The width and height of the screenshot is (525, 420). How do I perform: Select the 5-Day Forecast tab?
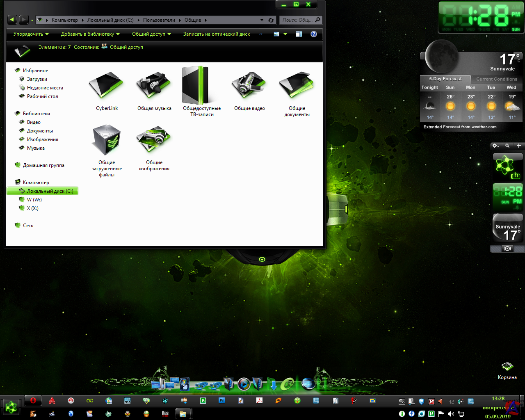tap(445, 79)
